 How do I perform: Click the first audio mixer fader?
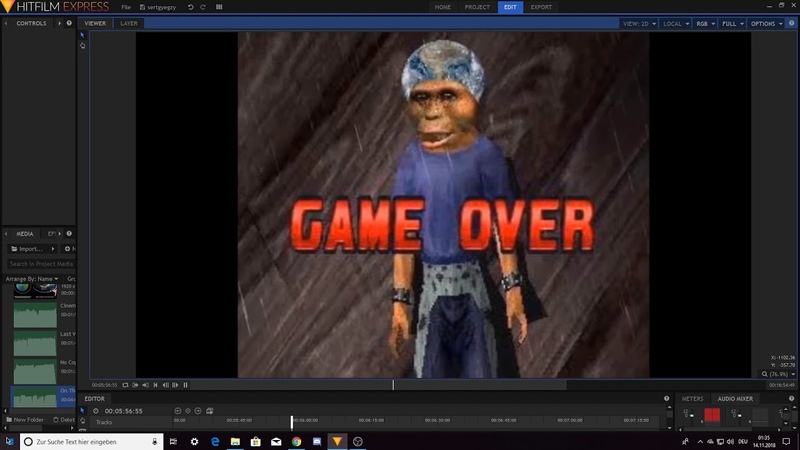[691, 415]
